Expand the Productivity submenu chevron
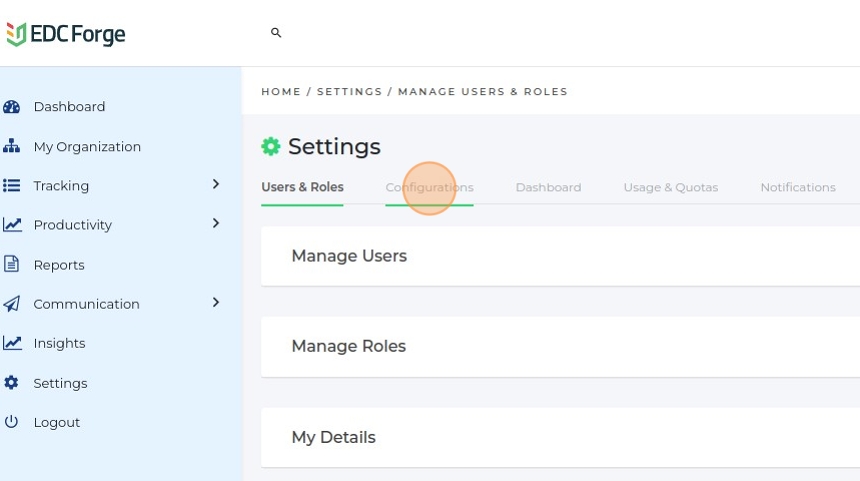The width and height of the screenshot is (860, 481). coord(216,223)
